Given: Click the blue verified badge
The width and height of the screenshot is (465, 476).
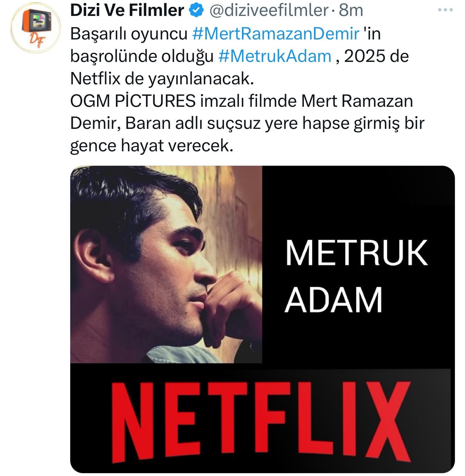Looking at the screenshot, I should [x=196, y=10].
